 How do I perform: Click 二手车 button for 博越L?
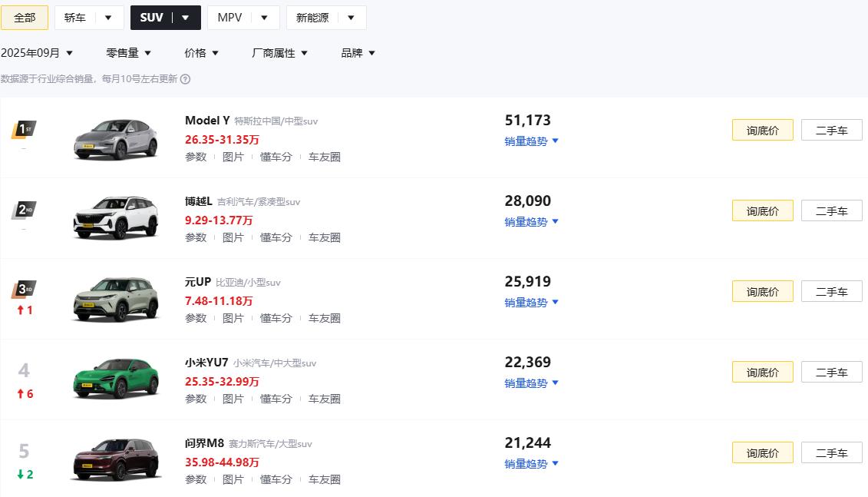[x=831, y=211]
